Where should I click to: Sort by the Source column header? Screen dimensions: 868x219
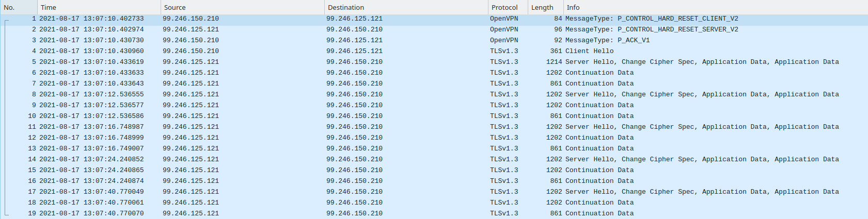(x=242, y=7)
